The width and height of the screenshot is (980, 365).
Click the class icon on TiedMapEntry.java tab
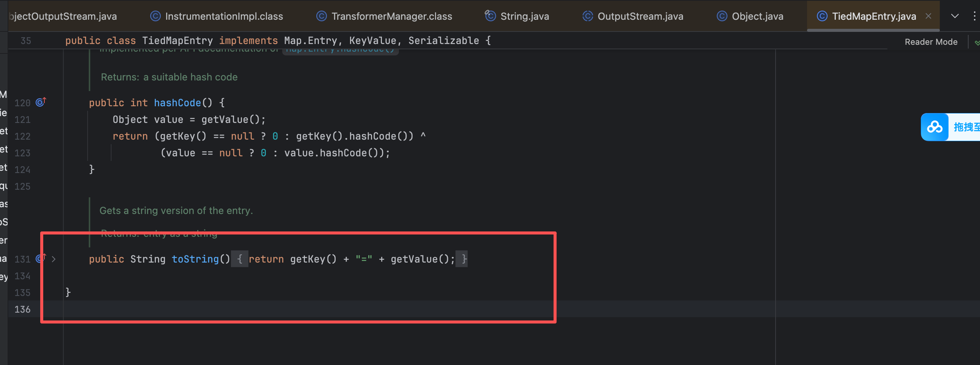(822, 16)
